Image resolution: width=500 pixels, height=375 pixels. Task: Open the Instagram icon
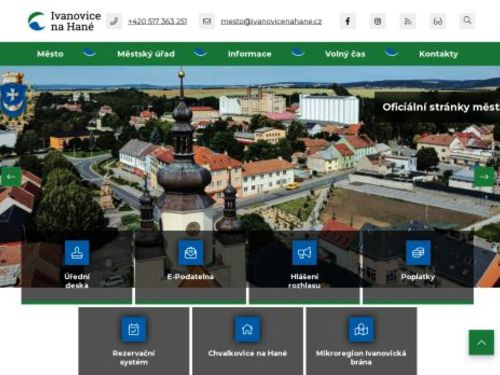coord(378,21)
